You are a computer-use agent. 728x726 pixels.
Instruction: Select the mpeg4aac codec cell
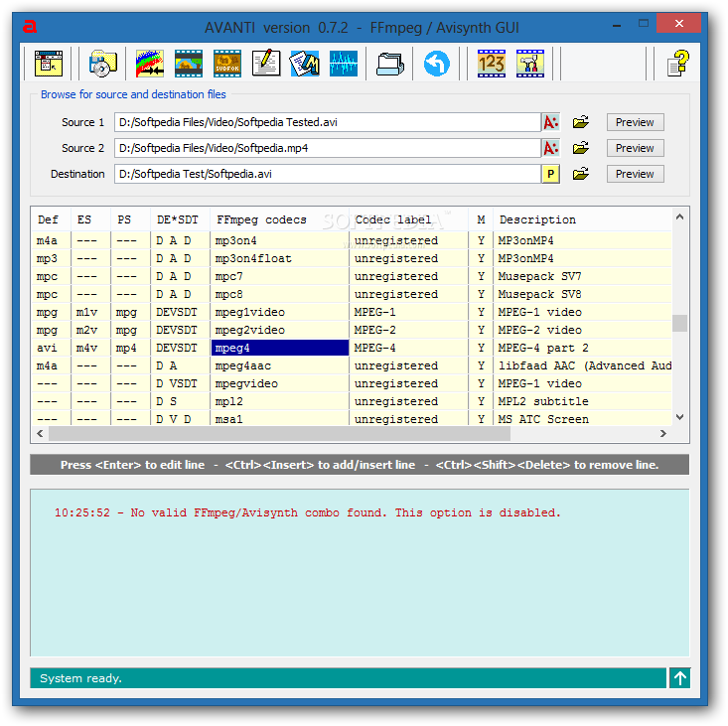[x=280, y=365]
